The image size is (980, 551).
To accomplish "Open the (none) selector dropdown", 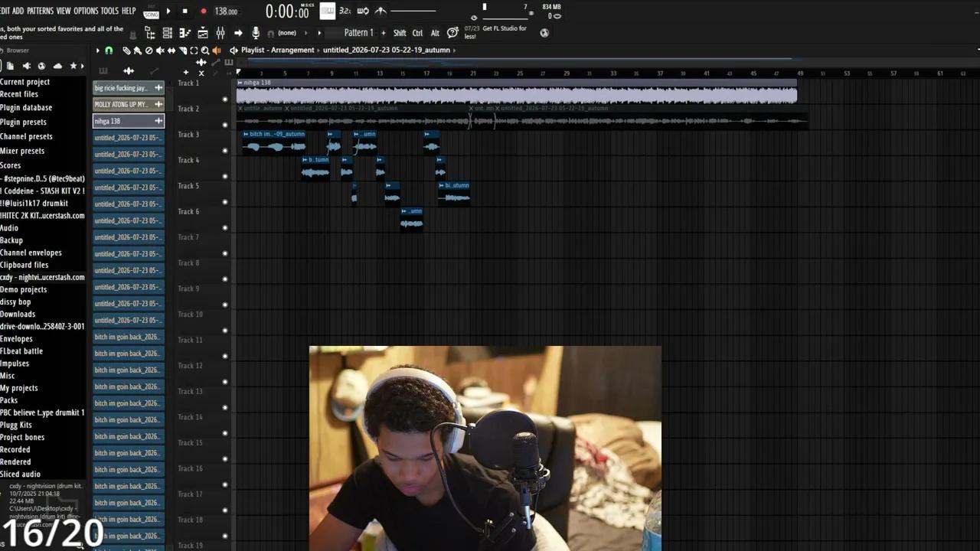I will pos(287,33).
